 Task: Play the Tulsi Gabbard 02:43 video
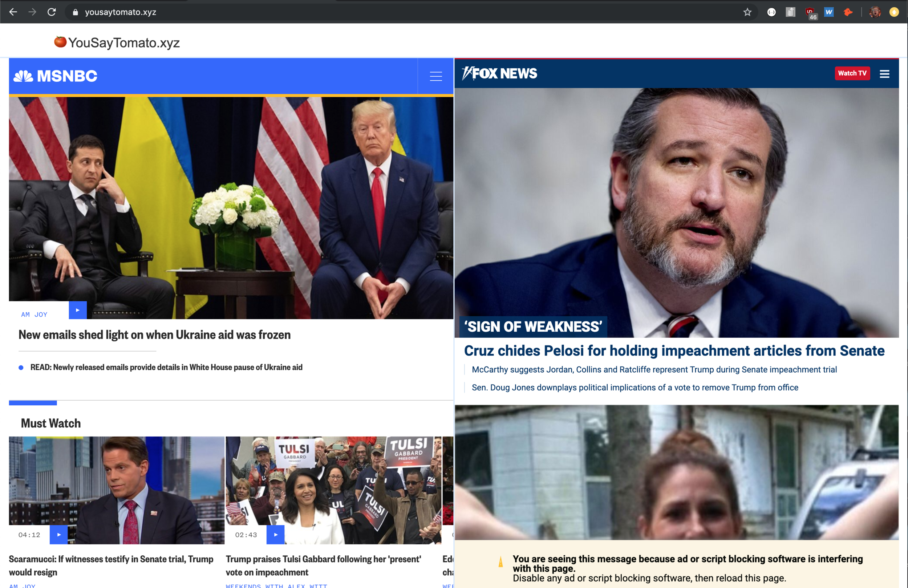(275, 535)
